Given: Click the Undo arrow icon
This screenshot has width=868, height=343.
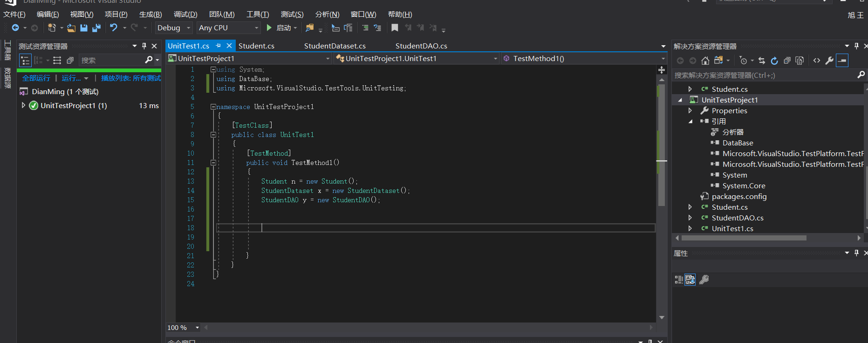Looking at the screenshot, I should click(x=114, y=28).
